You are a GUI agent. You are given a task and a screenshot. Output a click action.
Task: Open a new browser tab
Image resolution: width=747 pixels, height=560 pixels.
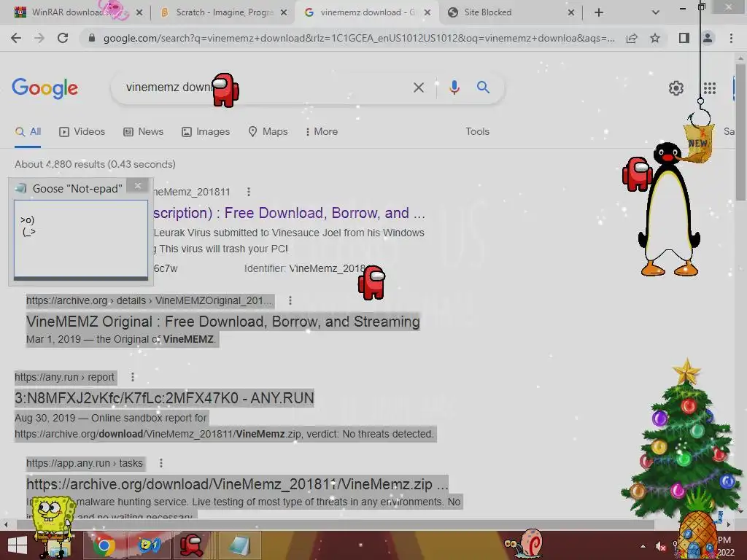tap(599, 12)
